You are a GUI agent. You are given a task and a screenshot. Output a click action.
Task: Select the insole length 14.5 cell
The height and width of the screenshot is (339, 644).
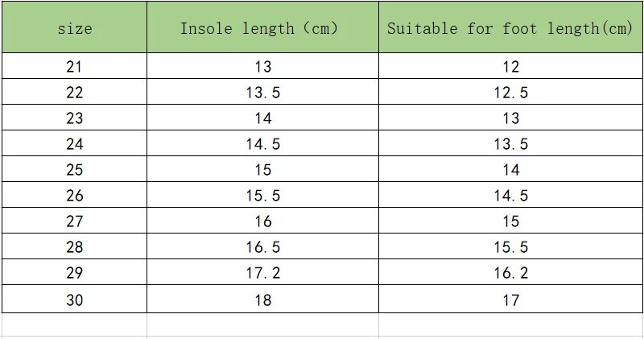coord(263,143)
